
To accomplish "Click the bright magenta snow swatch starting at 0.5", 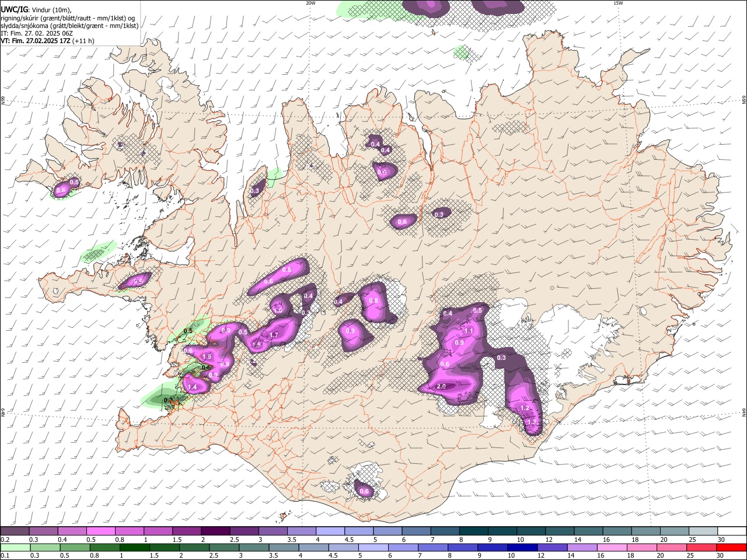I will [100, 531].
